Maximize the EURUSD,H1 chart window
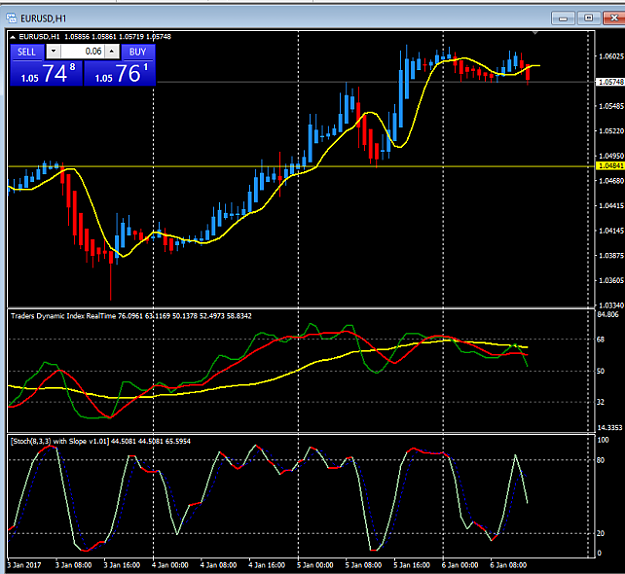 click(588, 18)
